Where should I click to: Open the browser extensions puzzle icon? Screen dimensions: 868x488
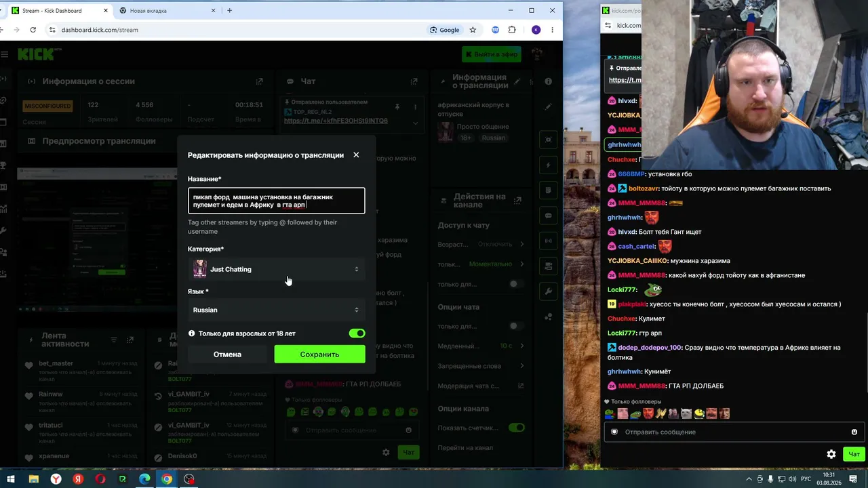pyautogui.click(x=512, y=30)
